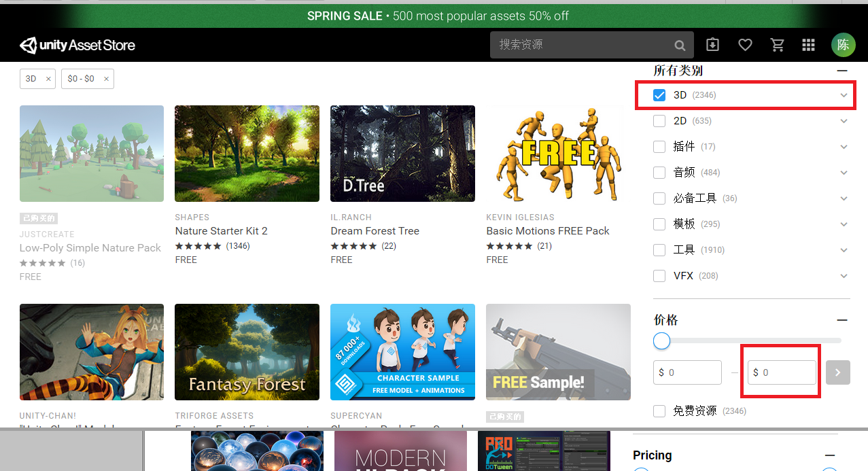Image resolution: width=868 pixels, height=471 pixels.
Task: Open publisher link KEVIN IGLESIAS
Action: (x=520, y=217)
